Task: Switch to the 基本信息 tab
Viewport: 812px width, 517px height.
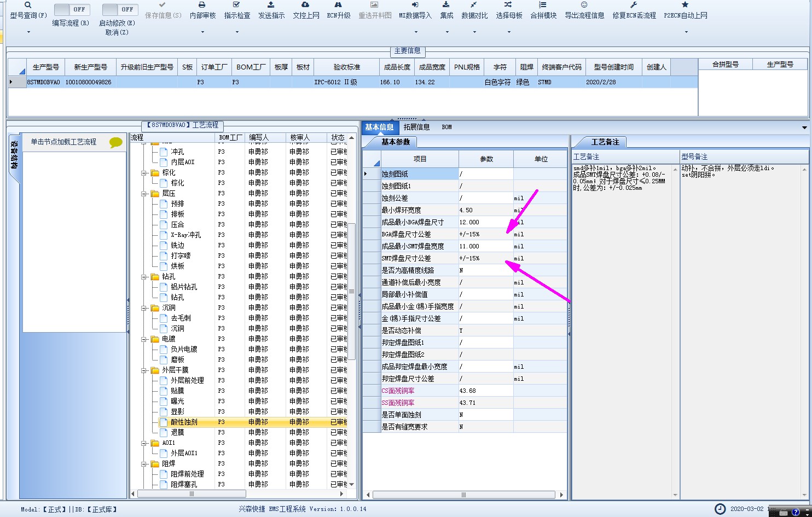Action: [x=379, y=127]
